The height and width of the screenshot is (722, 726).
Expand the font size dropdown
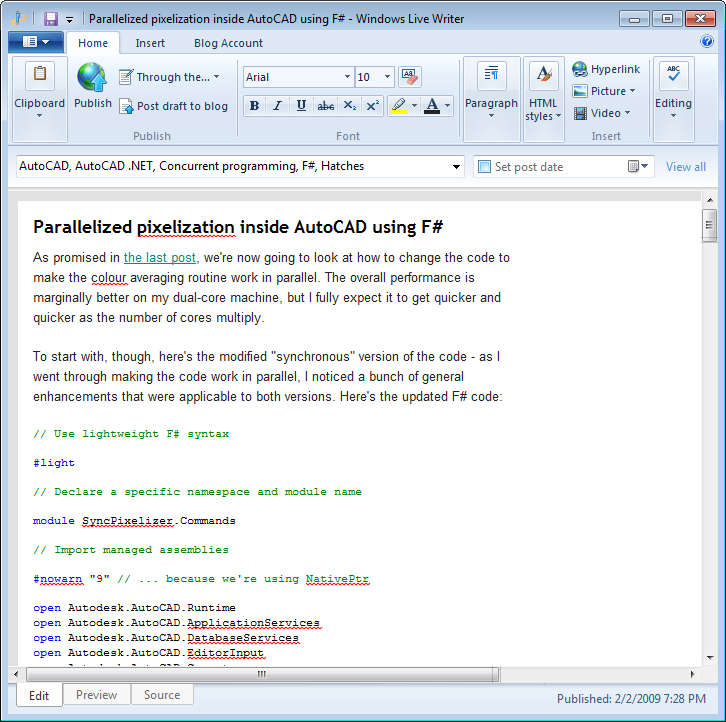[x=387, y=77]
